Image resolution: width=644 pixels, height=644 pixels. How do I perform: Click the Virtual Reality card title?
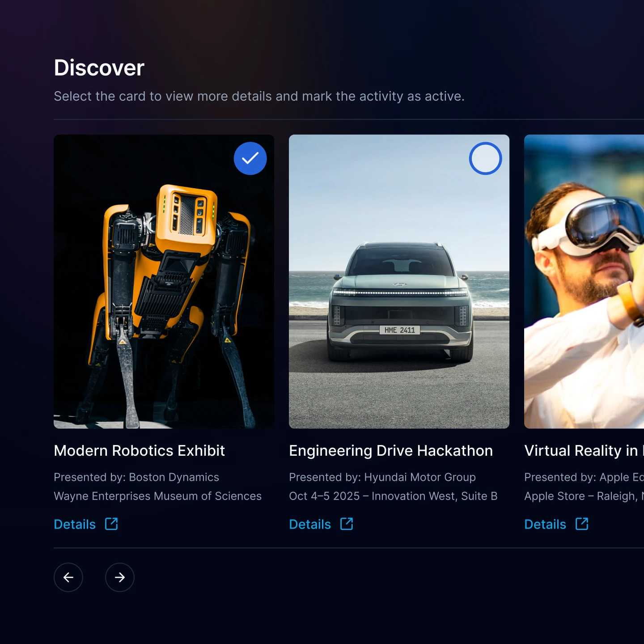point(584,451)
